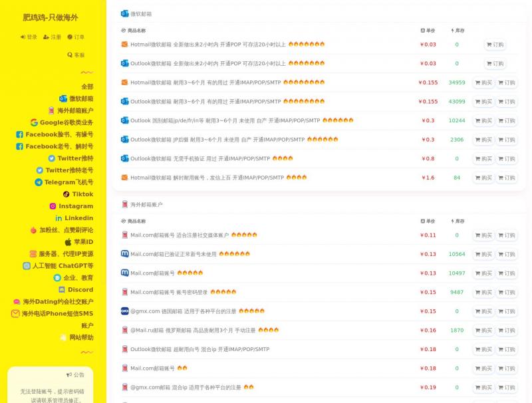
Task: Select the 全部 category
Action: (87, 86)
